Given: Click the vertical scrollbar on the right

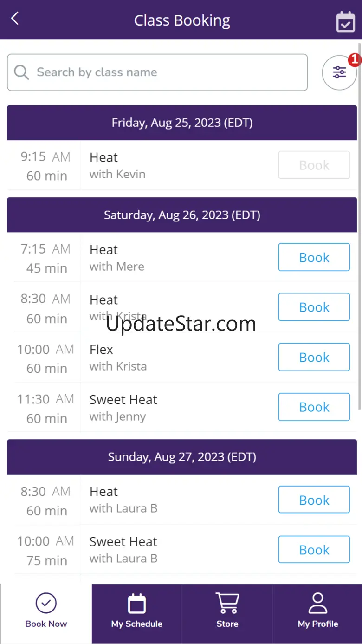Looking at the screenshot, I should [360, 232].
